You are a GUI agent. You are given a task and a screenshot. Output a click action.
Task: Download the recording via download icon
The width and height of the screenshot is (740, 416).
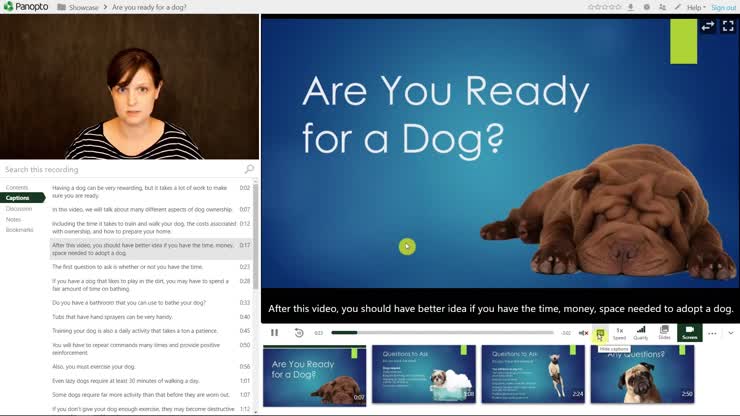[x=631, y=7]
